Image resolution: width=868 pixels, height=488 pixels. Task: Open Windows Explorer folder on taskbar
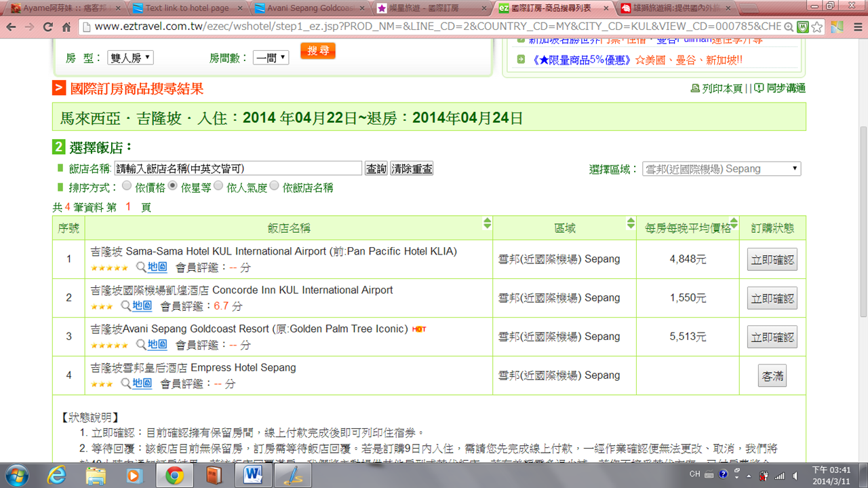96,476
